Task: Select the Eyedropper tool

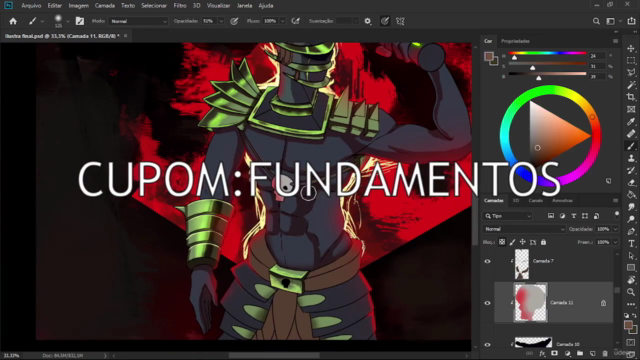Action: 631,121
